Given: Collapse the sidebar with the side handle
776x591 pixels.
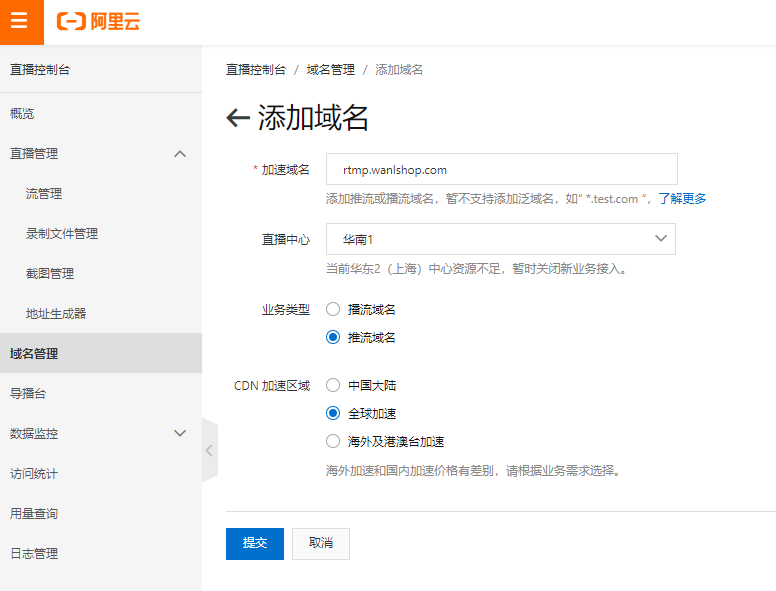Looking at the screenshot, I should coord(209,450).
